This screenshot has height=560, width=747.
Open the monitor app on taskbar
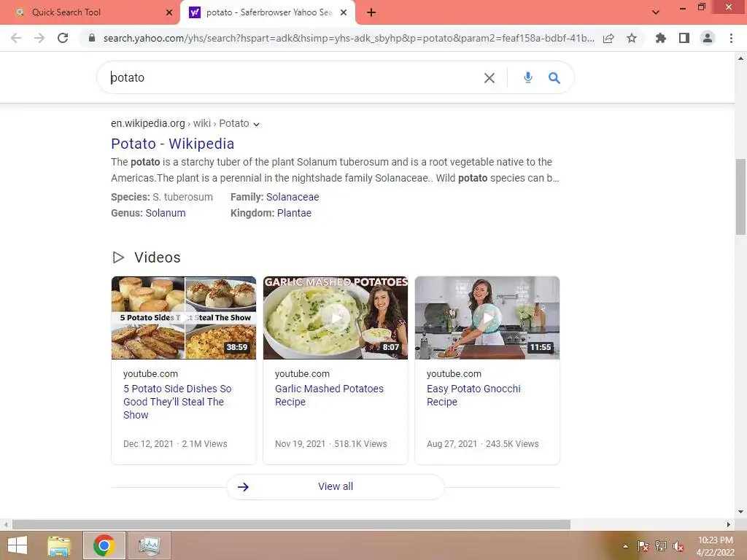pos(149,545)
